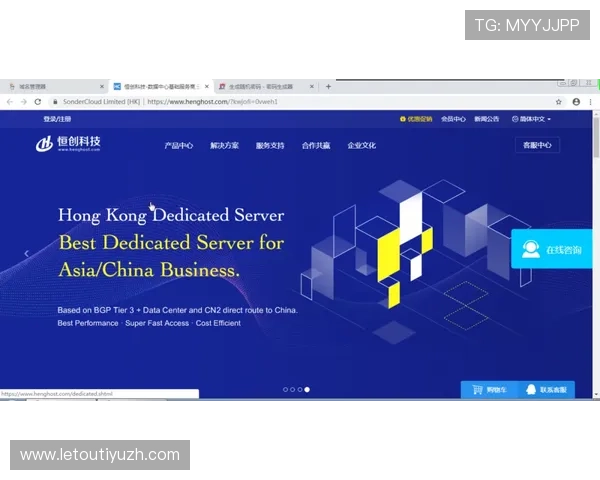Click Hong Kong Dedicated Server banner heading
Viewport: 600px width, 480px height.
(171, 215)
